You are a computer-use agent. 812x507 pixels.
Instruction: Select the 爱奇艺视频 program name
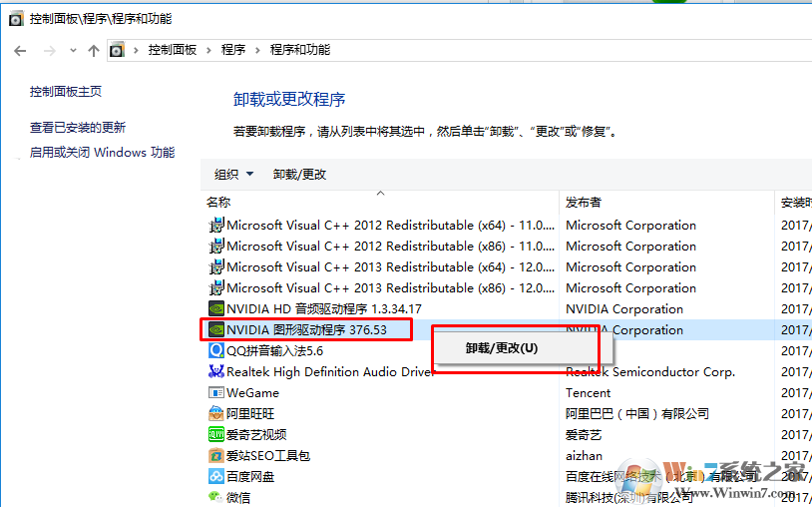point(256,434)
